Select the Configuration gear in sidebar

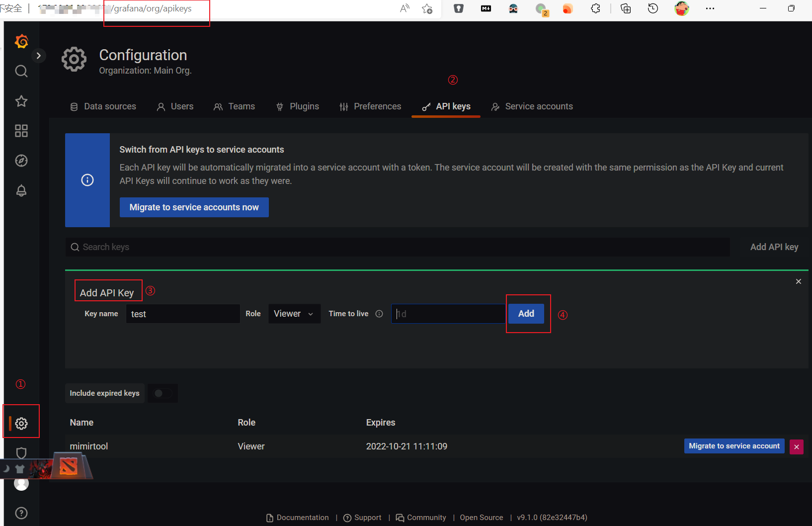tap(21, 423)
